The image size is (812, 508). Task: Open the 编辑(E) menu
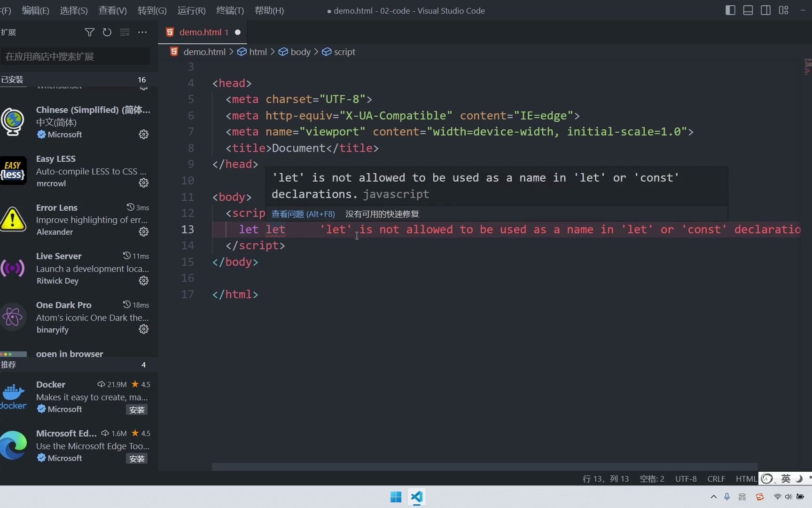click(35, 10)
